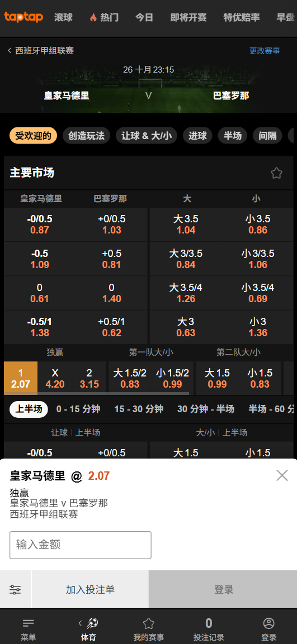Pick handicap -0/0.5 at 0.87
297x644 pixels.
click(x=40, y=225)
